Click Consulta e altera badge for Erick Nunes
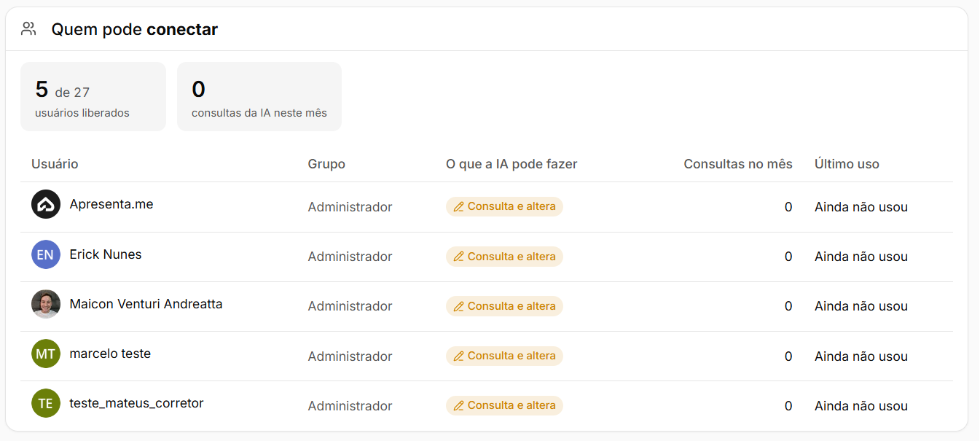 click(504, 257)
